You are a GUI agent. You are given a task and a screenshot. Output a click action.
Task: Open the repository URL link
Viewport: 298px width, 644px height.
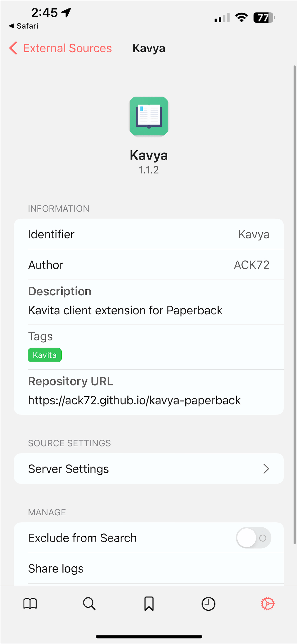pyautogui.click(x=134, y=400)
